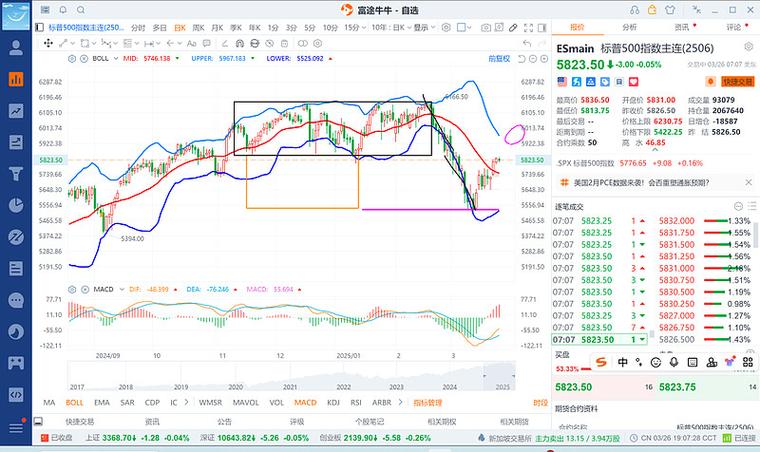Open the funnel stock screener sidebar icon

tap(16, 173)
